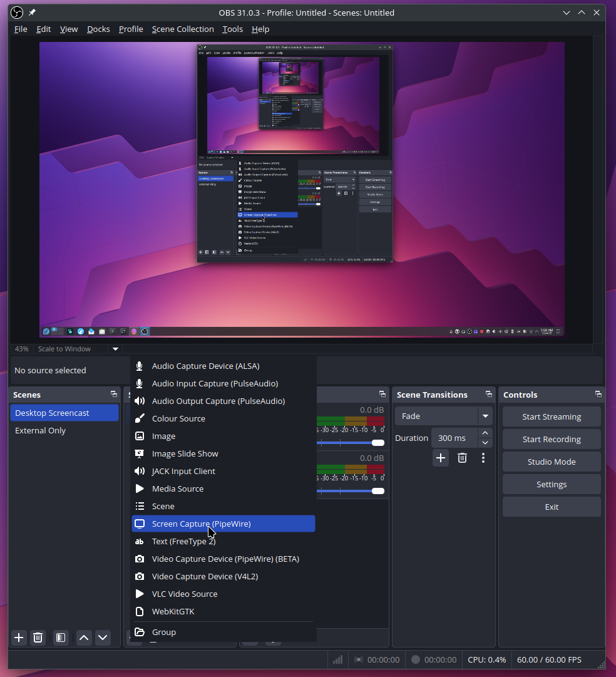
Task: Click the CPU: 0.4% status entry
Action: pos(486,659)
